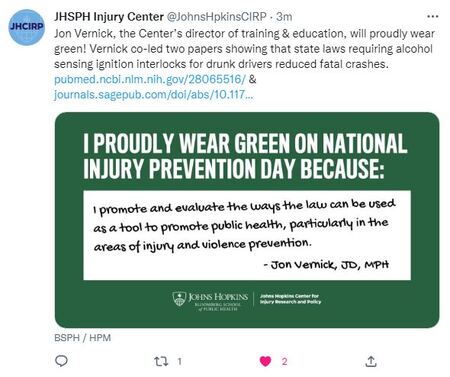The image size is (450, 377).
Task: Click the Jon Vernick quote box in image
Action: [x=247, y=235]
